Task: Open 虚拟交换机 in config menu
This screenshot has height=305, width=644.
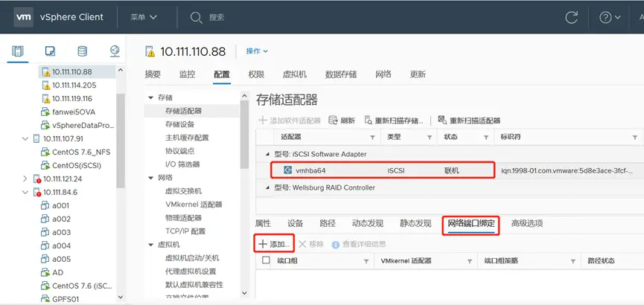Action: click(183, 191)
